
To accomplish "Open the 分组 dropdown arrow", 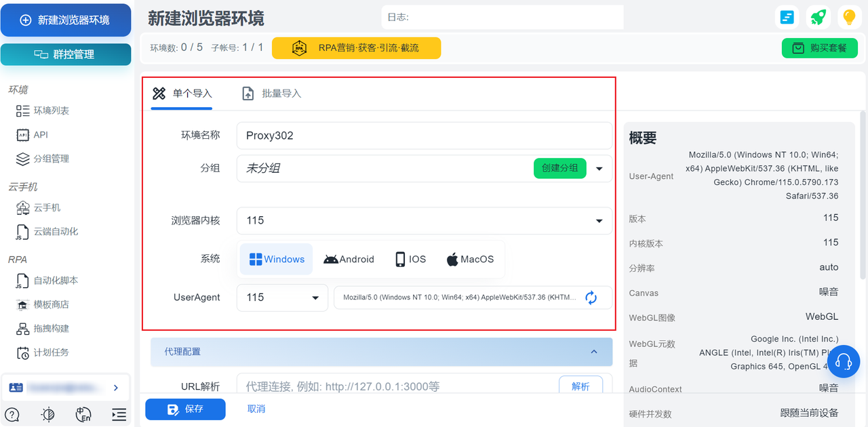I will pyautogui.click(x=599, y=169).
